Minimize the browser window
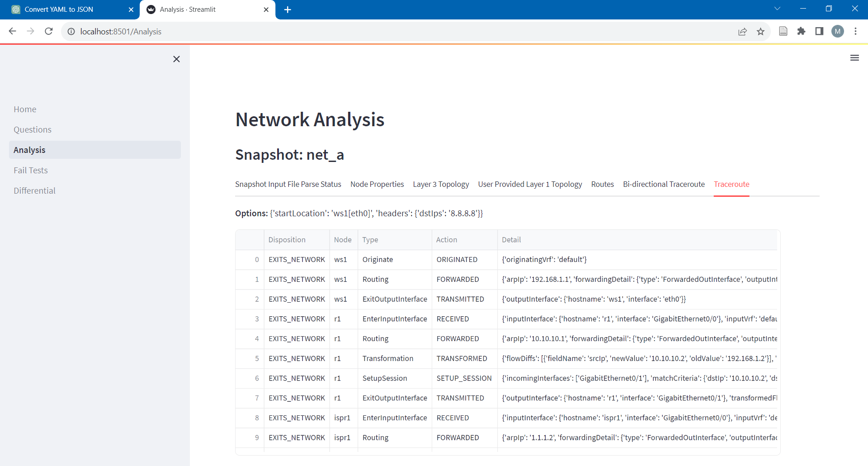The width and height of the screenshot is (868, 466). (x=803, y=9)
